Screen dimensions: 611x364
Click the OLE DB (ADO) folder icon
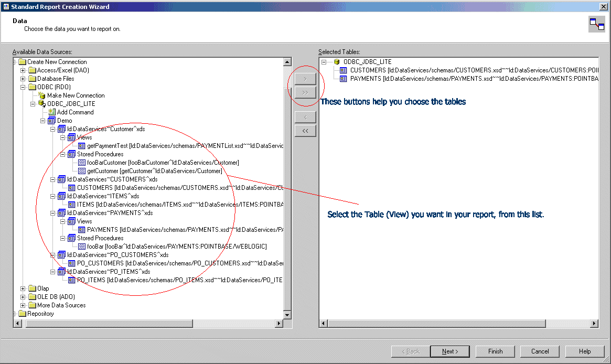(33, 297)
